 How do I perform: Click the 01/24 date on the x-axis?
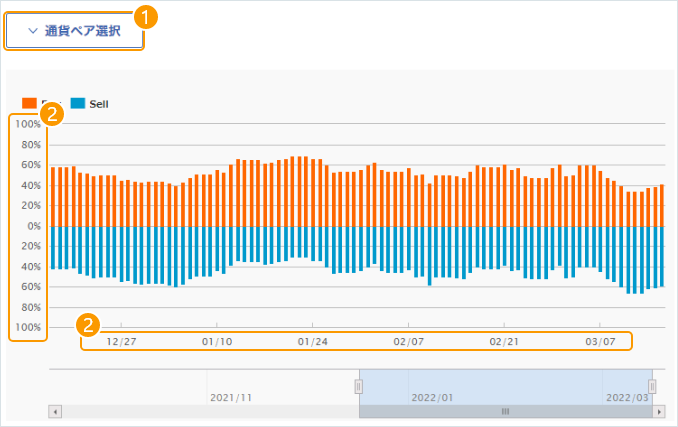click(313, 341)
